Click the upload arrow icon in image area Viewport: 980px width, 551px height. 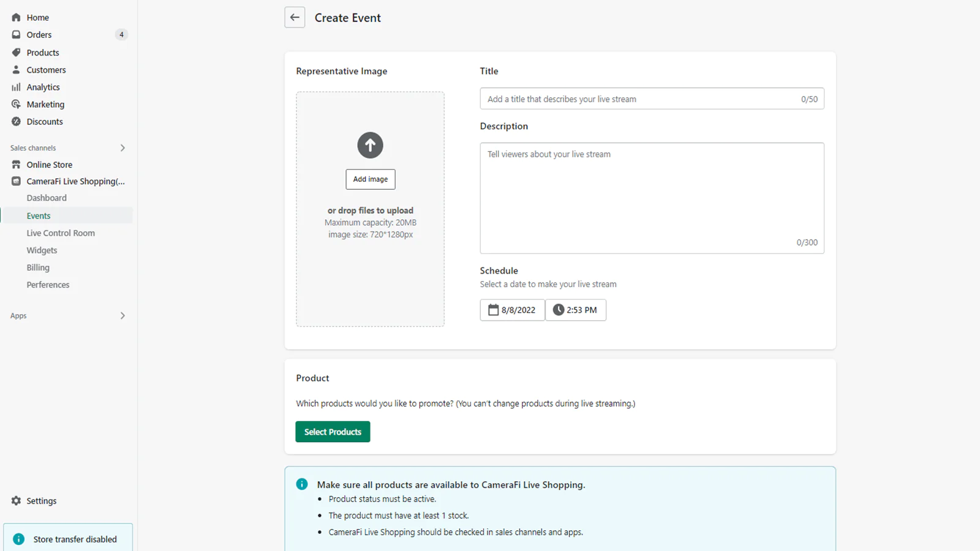click(370, 145)
